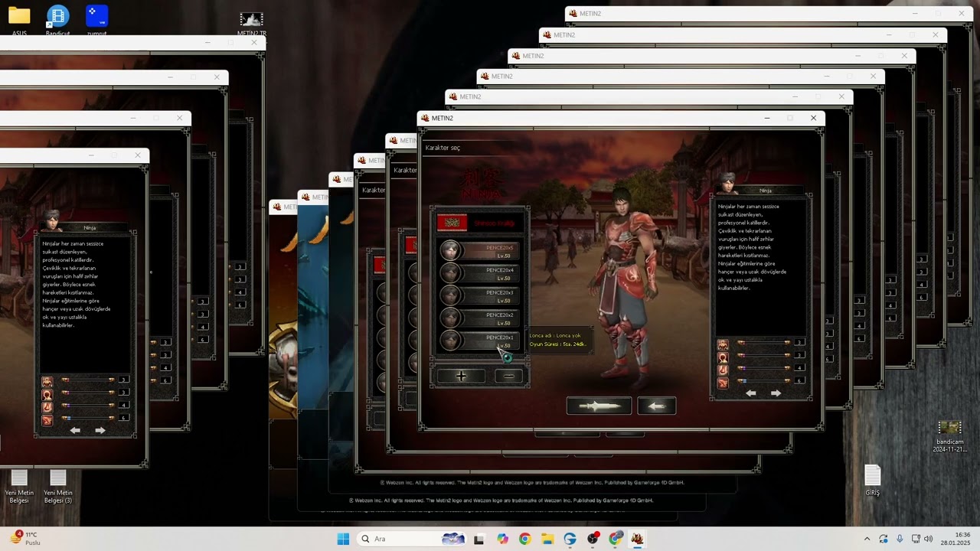Viewport: 980px width, 551px height.
Task: Click flame stat icon in front window
Action: pos(722,370)
